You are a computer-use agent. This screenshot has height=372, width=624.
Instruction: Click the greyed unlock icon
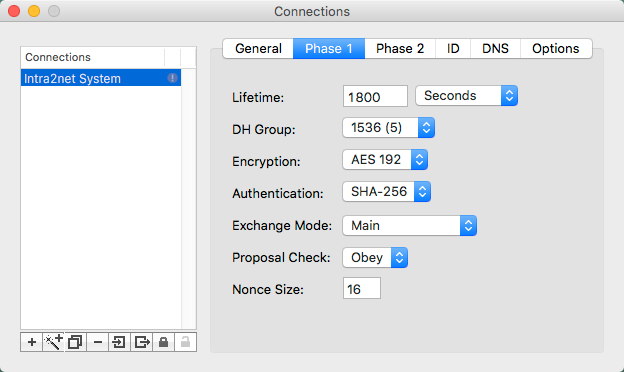pyautogui.click(x=185, y=342)
